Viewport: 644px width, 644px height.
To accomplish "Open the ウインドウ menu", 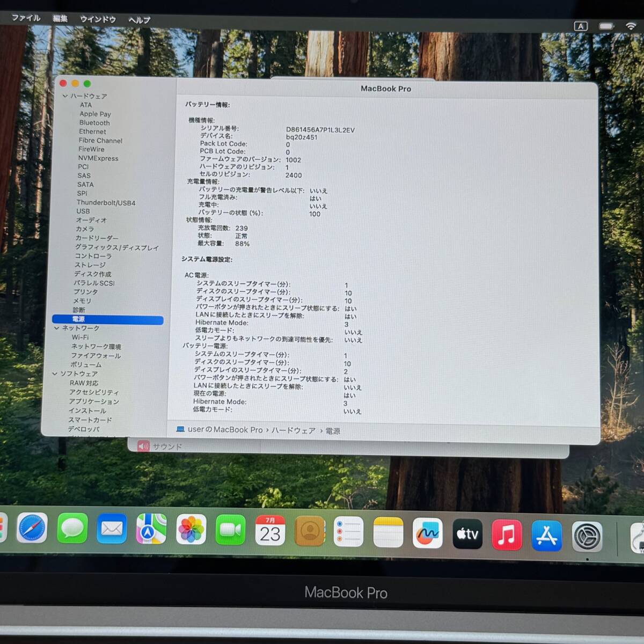I will coord(98,19).
